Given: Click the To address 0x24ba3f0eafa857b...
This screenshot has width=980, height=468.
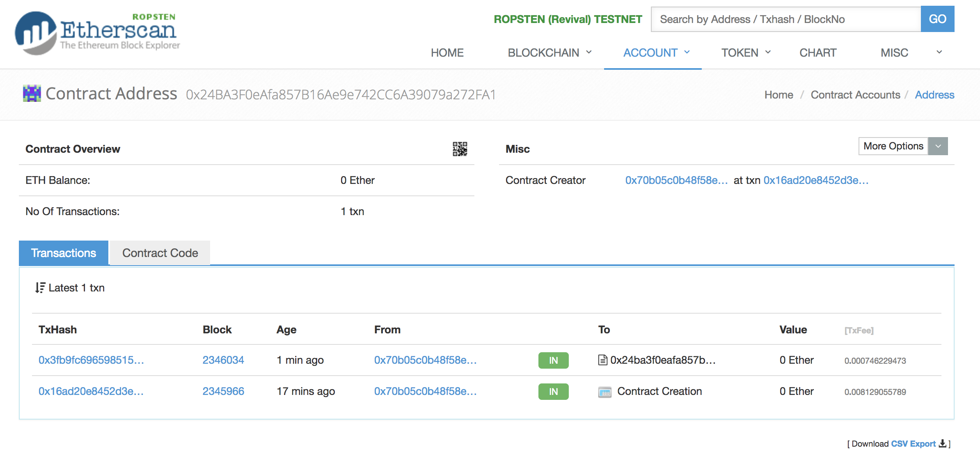Looking at the screenshot, I should coord(663,360).
